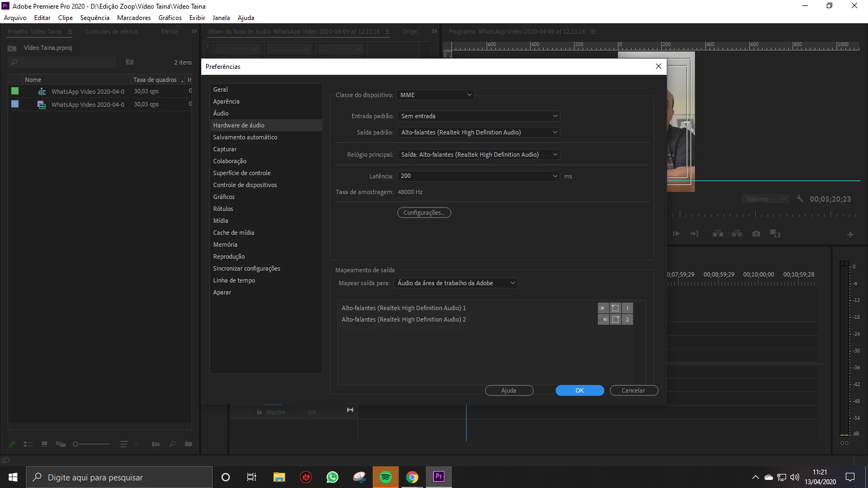Open the Saída padrão dropdown
The image size is (868, 488).
point(479,132)
